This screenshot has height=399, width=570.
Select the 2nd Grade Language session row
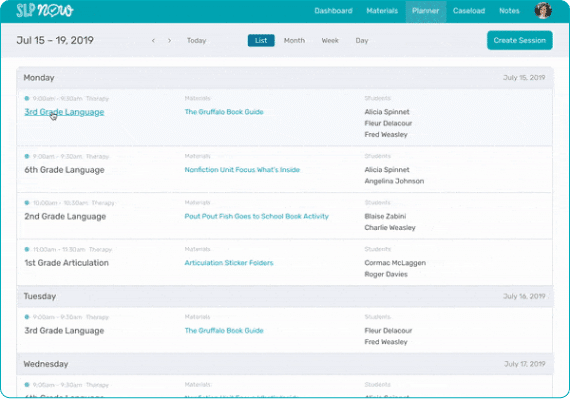pos(284,216)
